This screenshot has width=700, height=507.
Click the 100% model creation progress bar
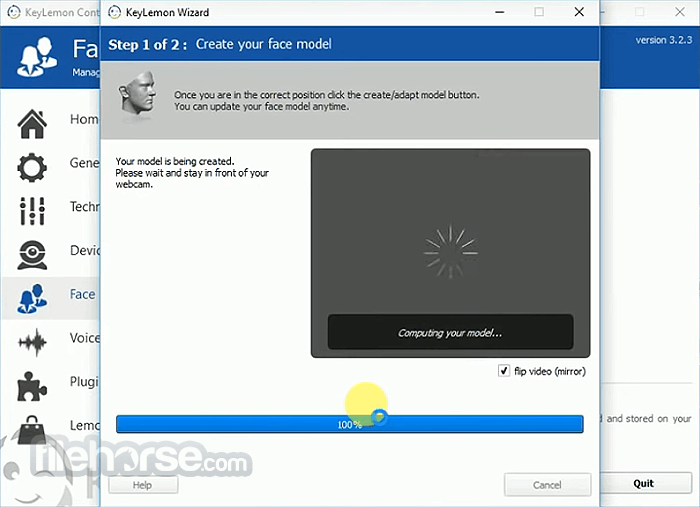pyautogui.click(x=350, y=424)
